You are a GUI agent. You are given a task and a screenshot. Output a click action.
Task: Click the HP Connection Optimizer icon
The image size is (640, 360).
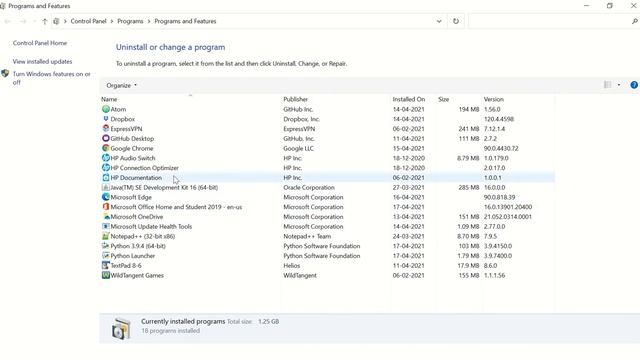click(x=106, y=168)
